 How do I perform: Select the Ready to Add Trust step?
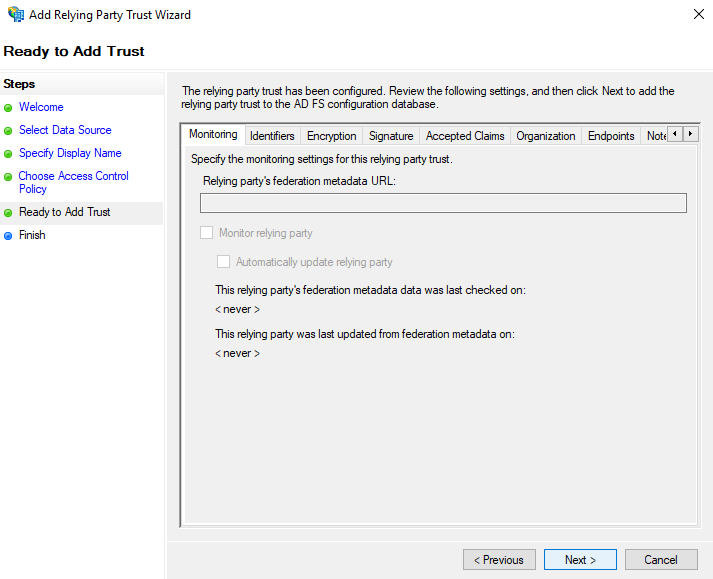tap(65, 212)
